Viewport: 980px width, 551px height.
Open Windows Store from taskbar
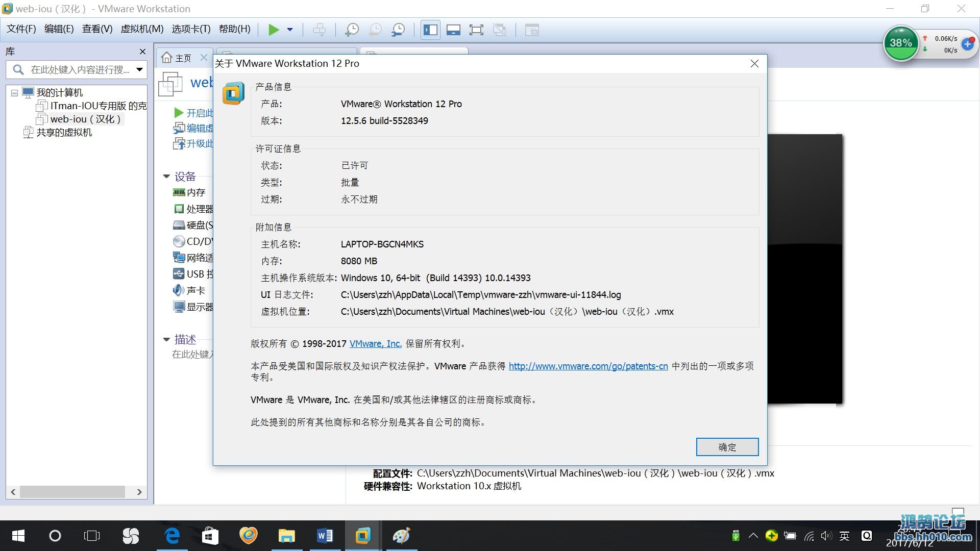210,536
